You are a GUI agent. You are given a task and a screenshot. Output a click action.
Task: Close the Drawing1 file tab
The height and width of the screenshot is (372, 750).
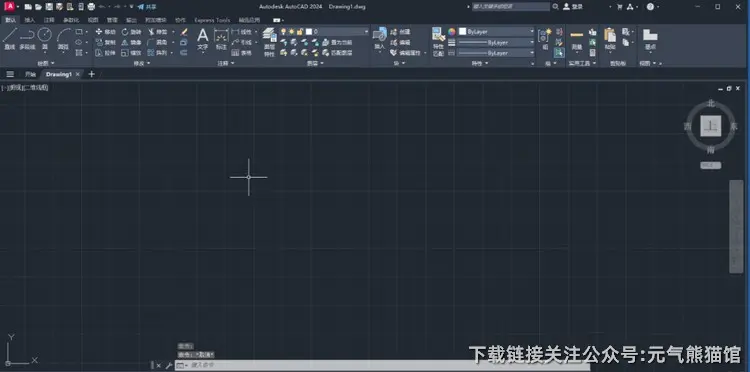tap(78, 74)
